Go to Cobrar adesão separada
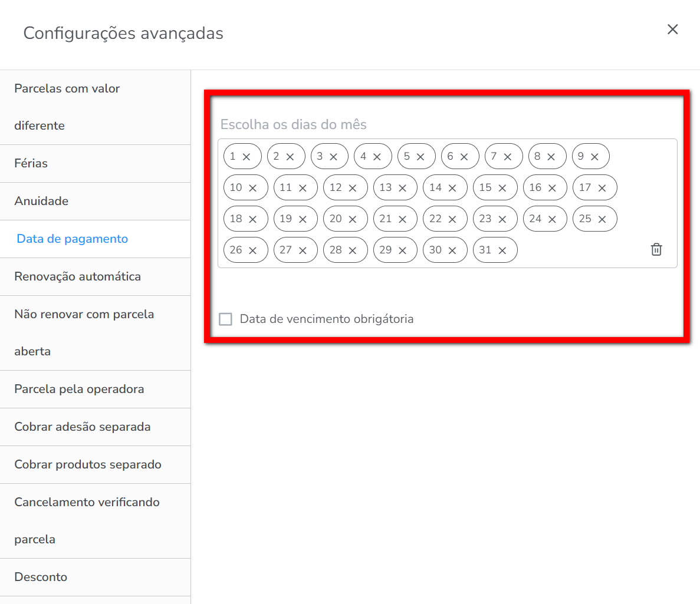Viewport: 700px width, 604px height. click(82, 427)
